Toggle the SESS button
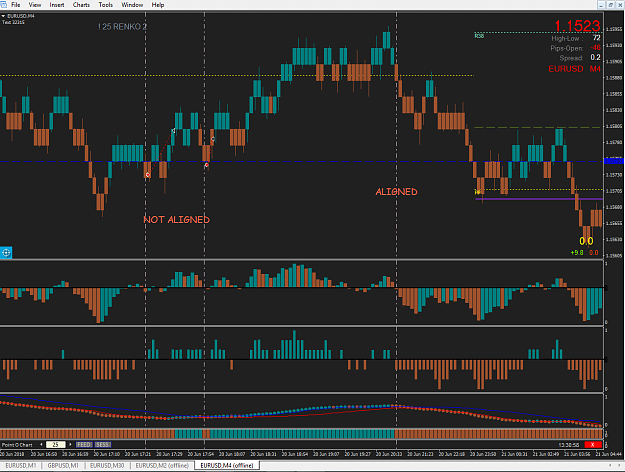Image resolution: width=625 pixels, height=472 pixels. 103,444
